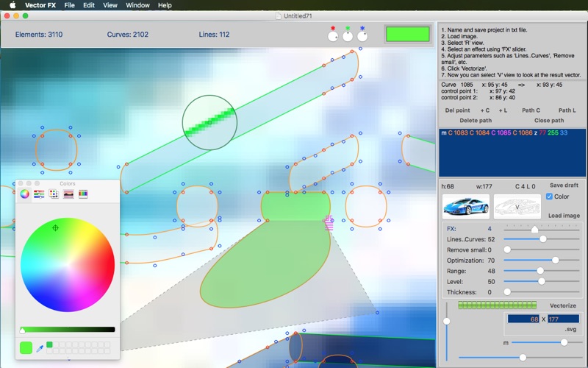Select the color sliders picker tab
The width and height of the screenshot is (588, 368).
click(x=39, y=194)
